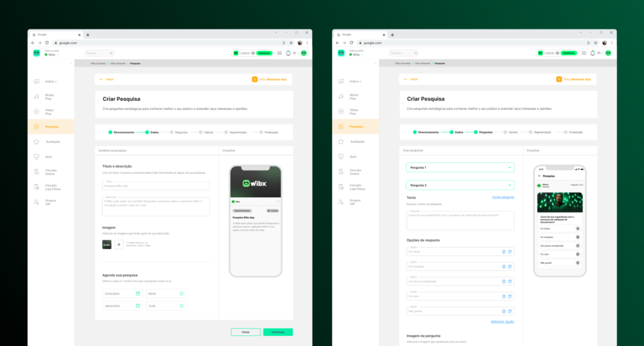Click the clock icon in the 09:00 time field
The image size is (644, 346).
pos(181,293)
